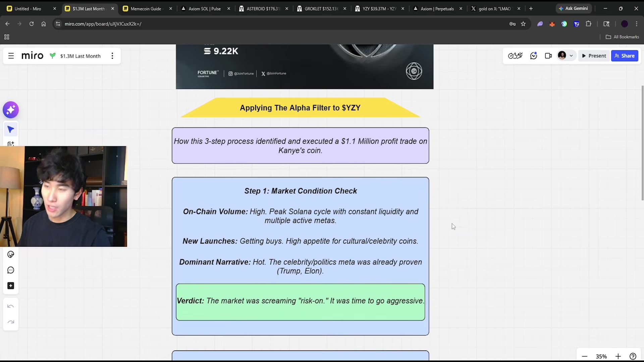Switch to Axiom SOL Pulse tab
Screen dimensions: 644x362
pyautogui.click(x=205, y=9)
